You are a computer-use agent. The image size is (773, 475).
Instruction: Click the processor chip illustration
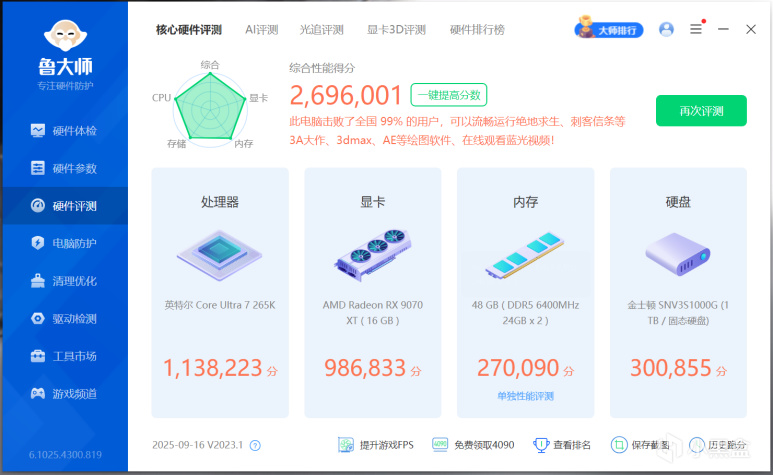[x=219, y=256]
